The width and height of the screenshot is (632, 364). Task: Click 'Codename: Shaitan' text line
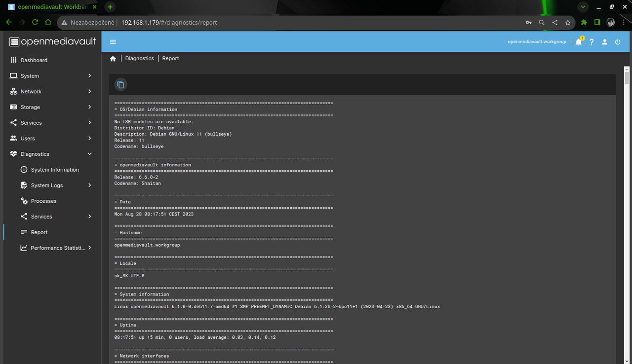click(137, 183)
